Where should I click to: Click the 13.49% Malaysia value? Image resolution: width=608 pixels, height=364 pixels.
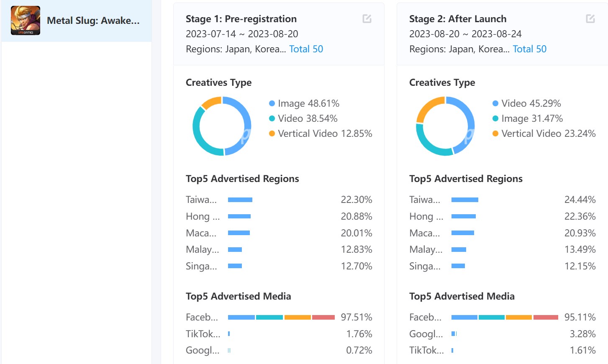[x=580, y=249]
